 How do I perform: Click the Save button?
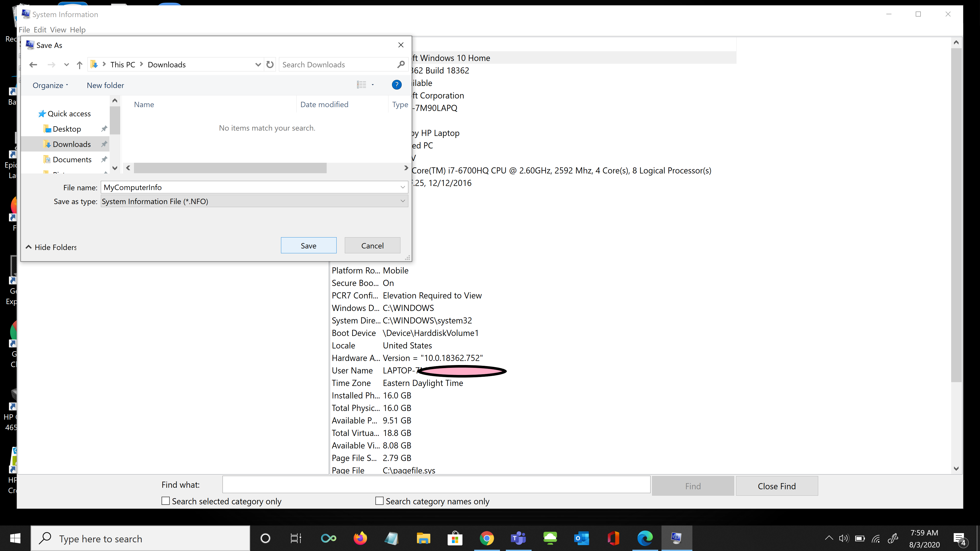coord(309,246)
